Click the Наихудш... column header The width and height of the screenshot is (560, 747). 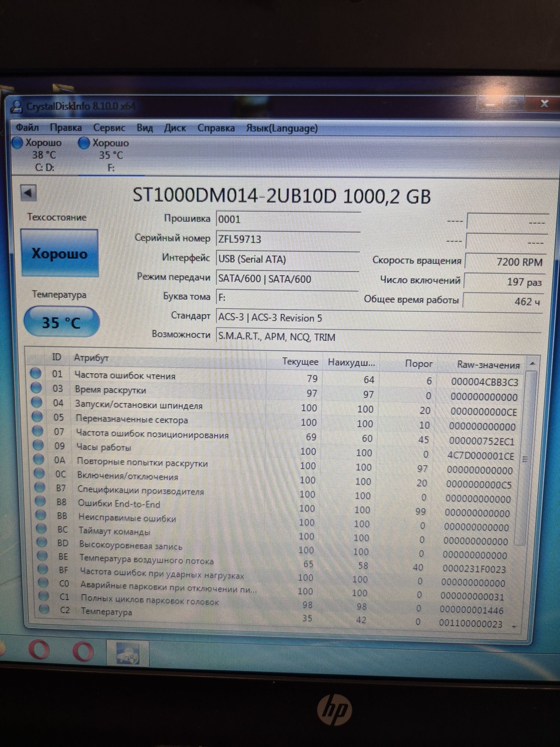click(351, 362)
